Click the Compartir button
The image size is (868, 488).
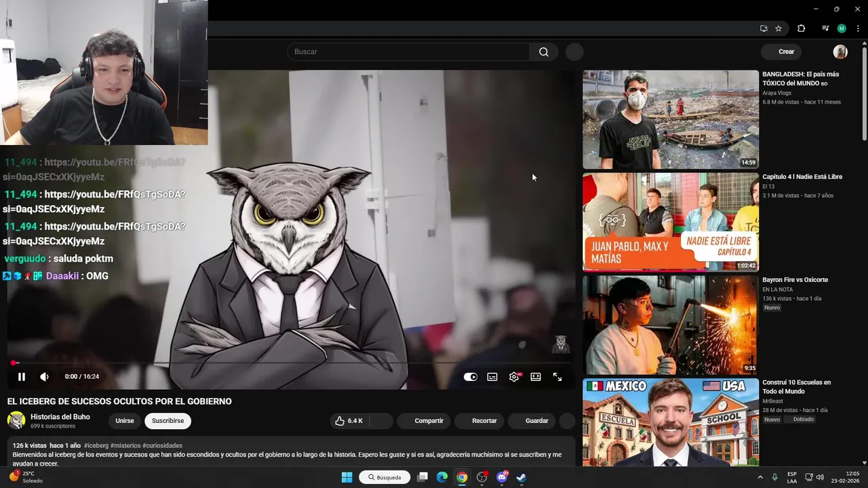[424, 421]
